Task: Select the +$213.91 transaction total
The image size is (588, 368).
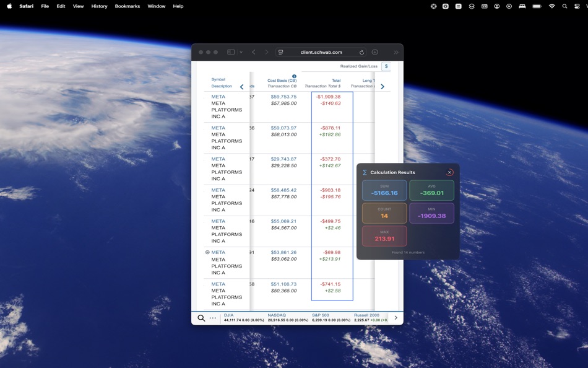Action: pyautogui.click(x=330, y=259)
